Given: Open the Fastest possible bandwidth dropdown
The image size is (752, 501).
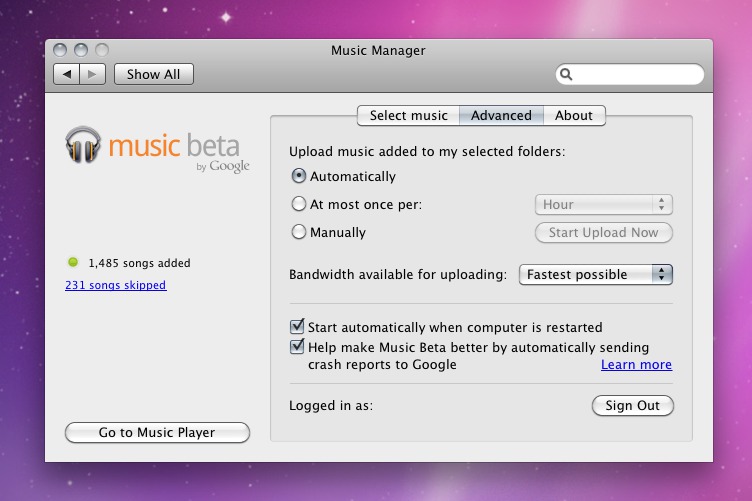Looking at the screenshot, I should [x=596, y=275].
